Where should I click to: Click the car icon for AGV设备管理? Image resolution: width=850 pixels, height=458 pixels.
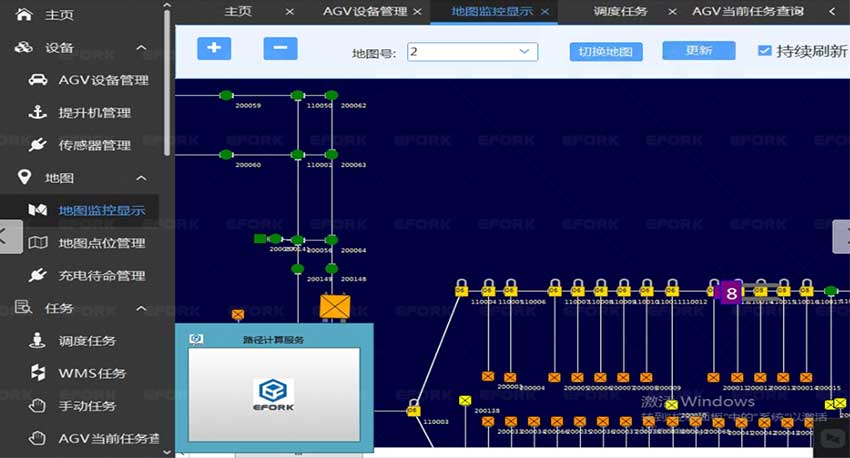pos(38,80)
